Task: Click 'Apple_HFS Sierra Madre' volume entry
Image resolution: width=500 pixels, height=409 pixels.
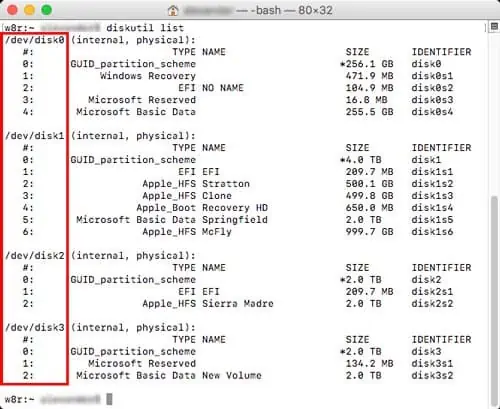Action: (208, 304)
